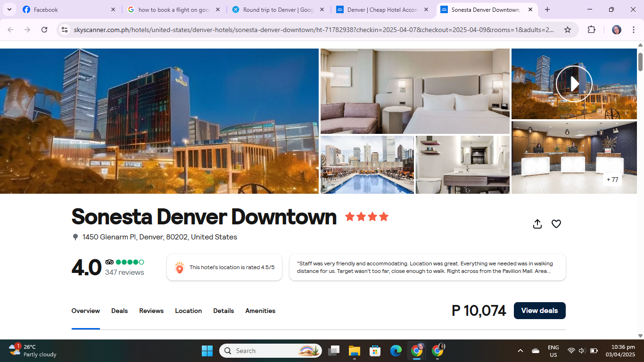This screenshot has width=644, height=362.
Task: Close the Facebook tab
Action: coord(113,9)
